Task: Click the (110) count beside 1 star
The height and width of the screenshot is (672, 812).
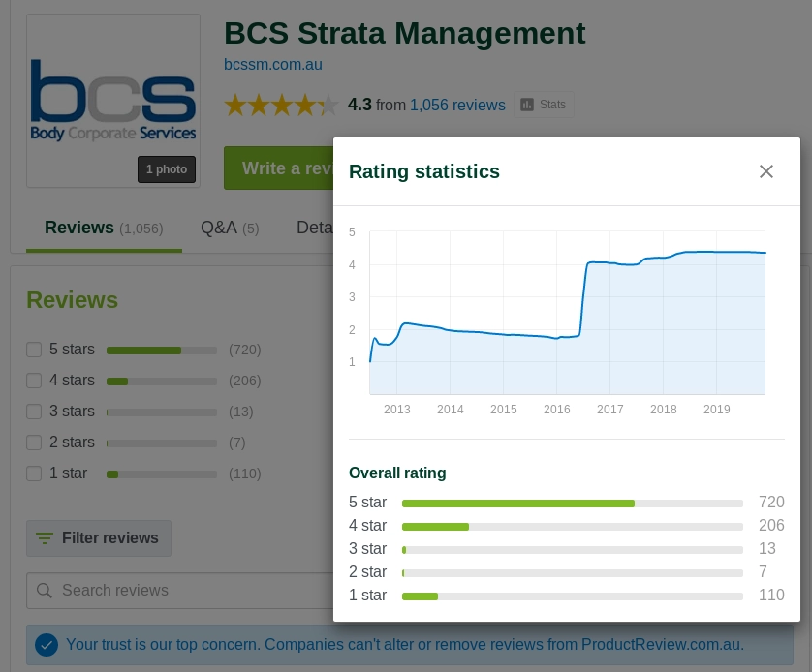Action: click(x=245, y=473)
